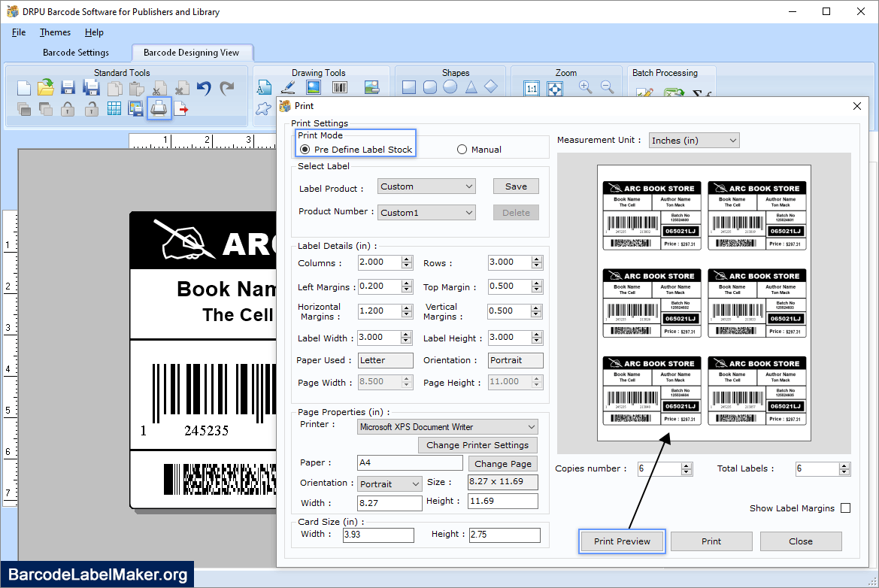Click the Change Printer Settings button
The image size is (879, 588).
[x=477, y=445]
